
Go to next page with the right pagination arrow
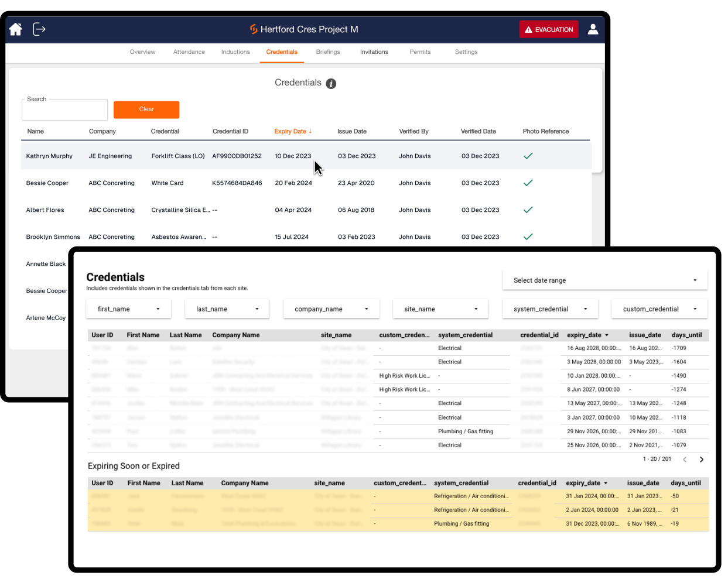click(x=702, y=460)
